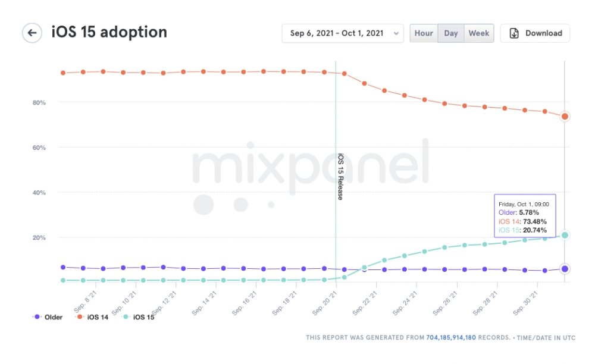This screenshot has width=595, height=364.
Task: Select the iOS 14 Oct 1 data point
Action: pyautogui.click(x=565, y=117)
